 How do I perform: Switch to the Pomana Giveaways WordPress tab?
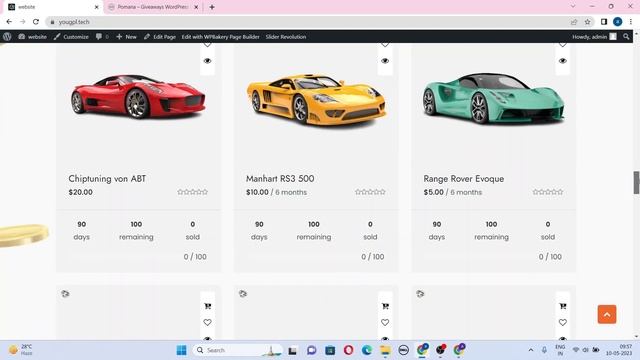point(153,7)
